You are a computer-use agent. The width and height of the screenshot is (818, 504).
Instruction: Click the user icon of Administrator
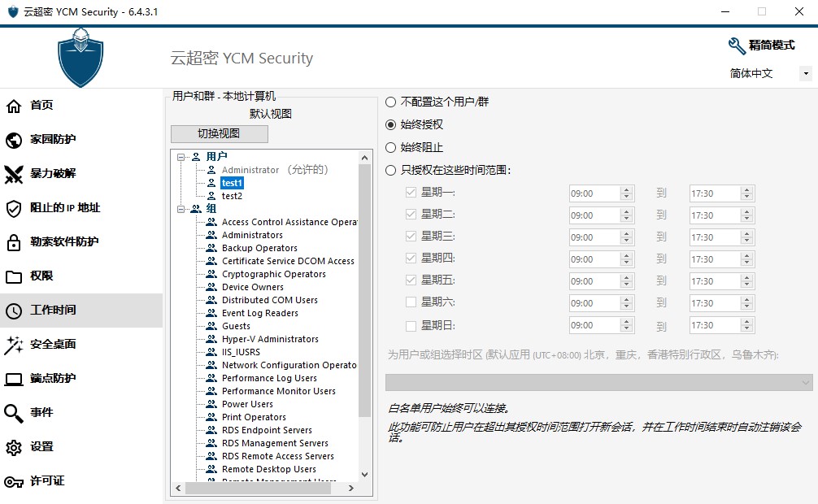point(211,170)
